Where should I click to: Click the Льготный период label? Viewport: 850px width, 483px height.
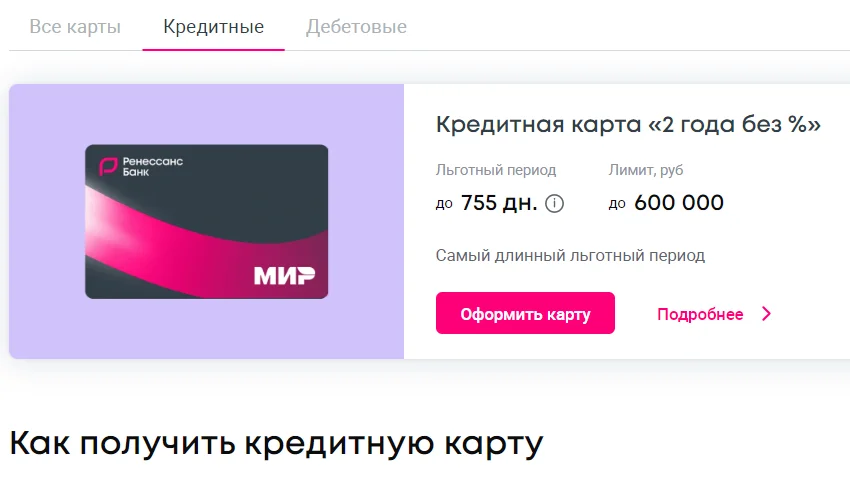[496, 170]
